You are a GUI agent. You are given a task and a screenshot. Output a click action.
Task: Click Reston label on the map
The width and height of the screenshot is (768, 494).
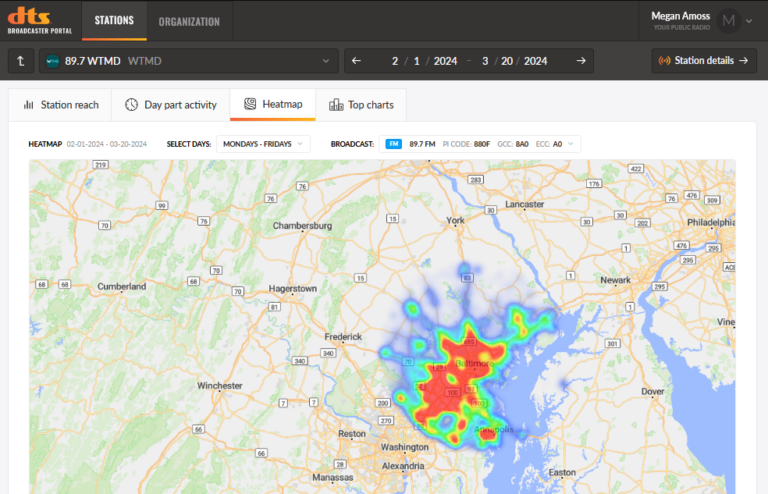pos(352,434)
